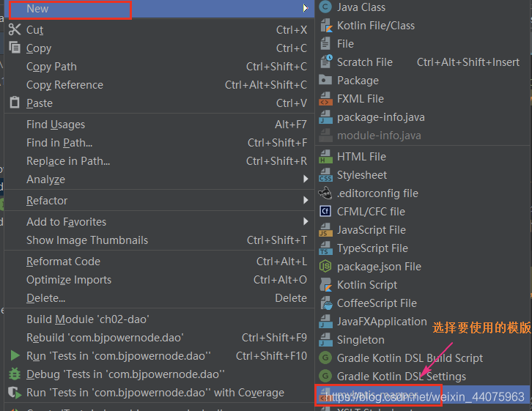Click the Copy icon in the context menu
The image size is (532, 411).
click(x=15, y=48)
